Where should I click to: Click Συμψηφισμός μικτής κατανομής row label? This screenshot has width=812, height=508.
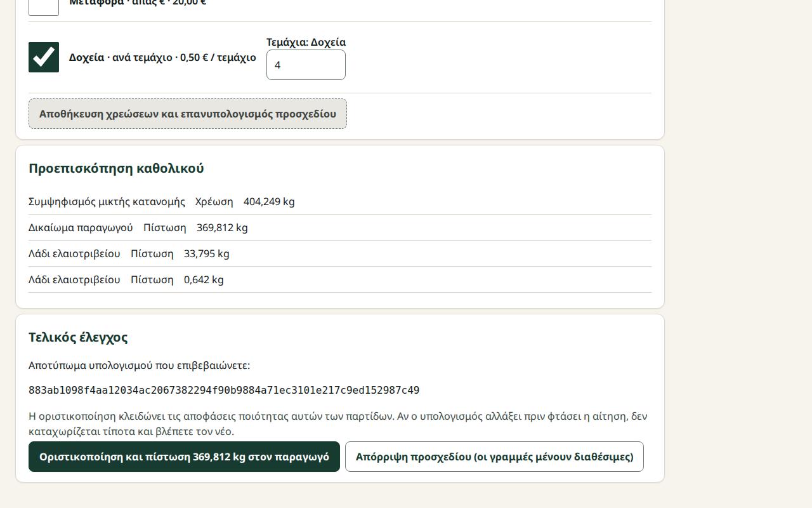click(107, 201)
